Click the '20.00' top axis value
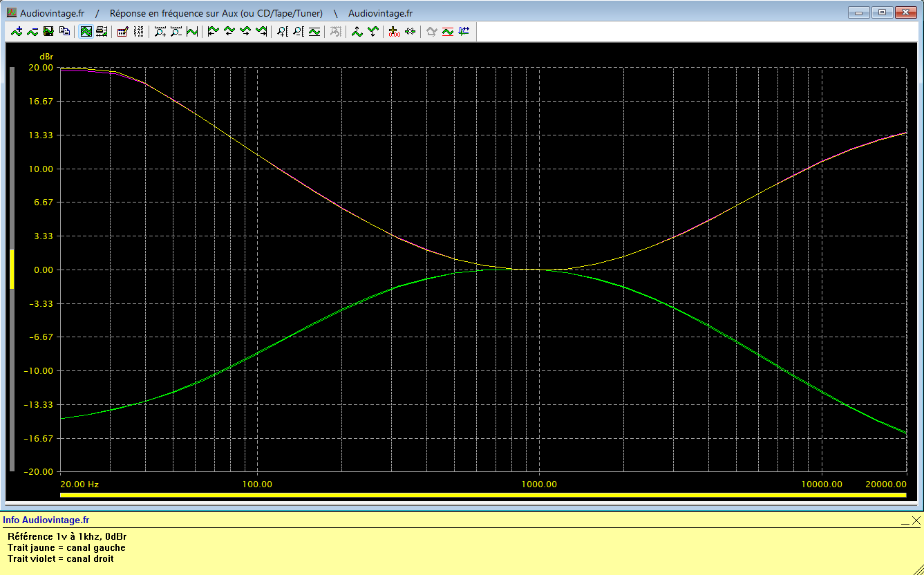Image resolution: width=924 pixels, height=575 pixels. pyautogui.click(x=41, y=68)
